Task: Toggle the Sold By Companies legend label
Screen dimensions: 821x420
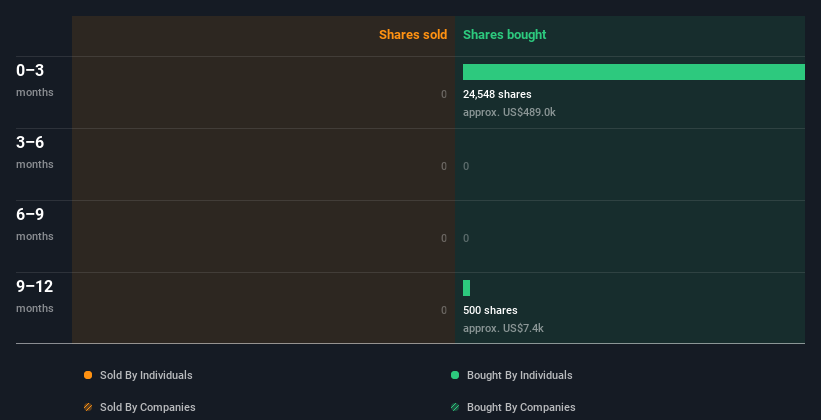Action: tap(148, 407)
